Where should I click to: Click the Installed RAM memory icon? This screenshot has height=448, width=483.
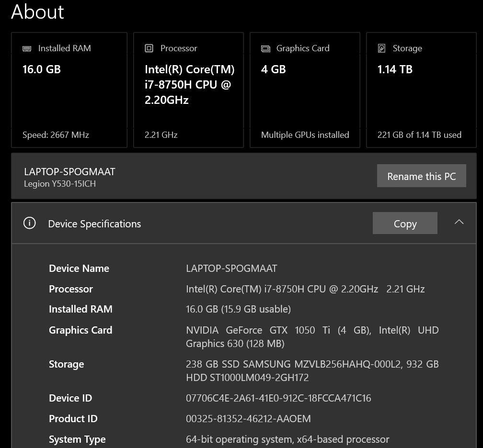point(27,48)
